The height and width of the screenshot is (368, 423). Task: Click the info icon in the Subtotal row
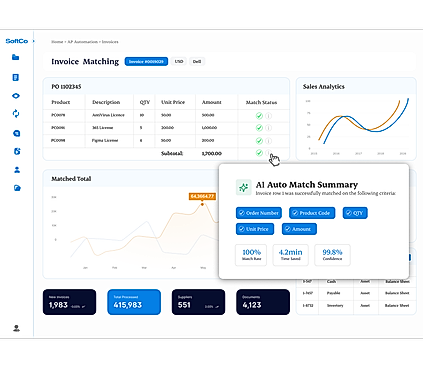pyautogui.click(x=268, y=153)
